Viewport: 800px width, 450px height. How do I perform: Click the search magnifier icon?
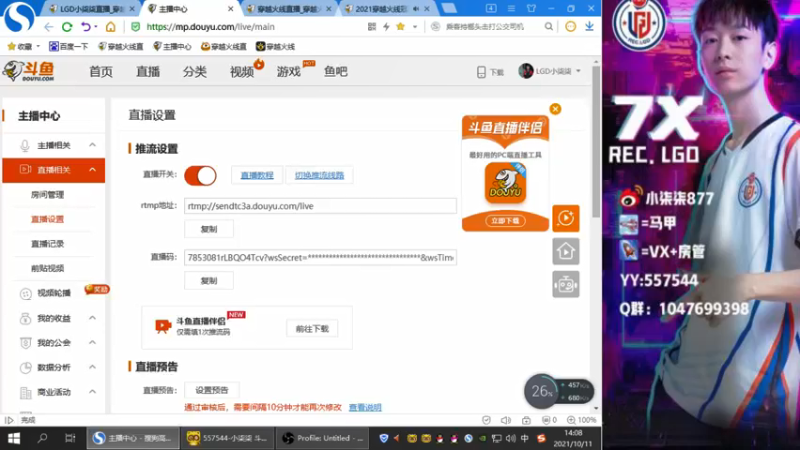[548, 27]
